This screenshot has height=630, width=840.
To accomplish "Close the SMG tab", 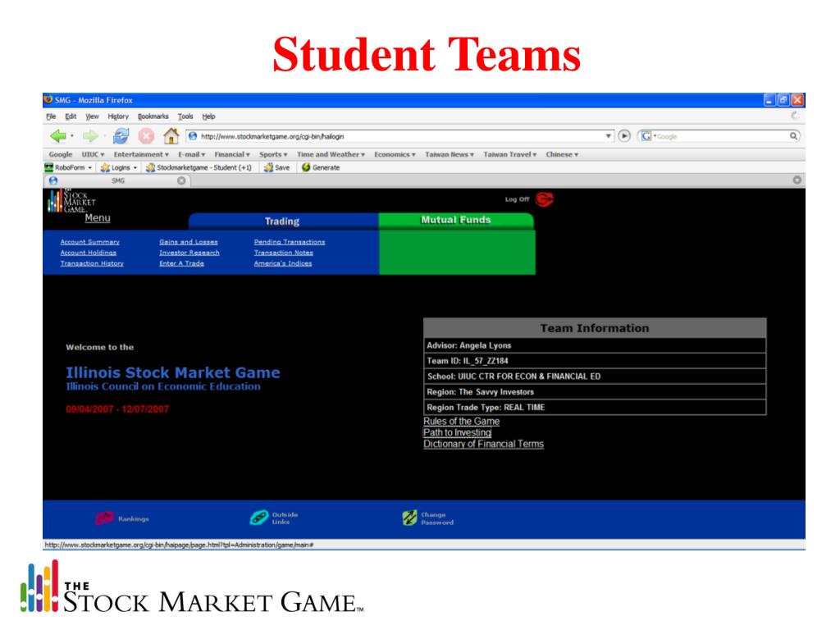I will pos(181,180).
